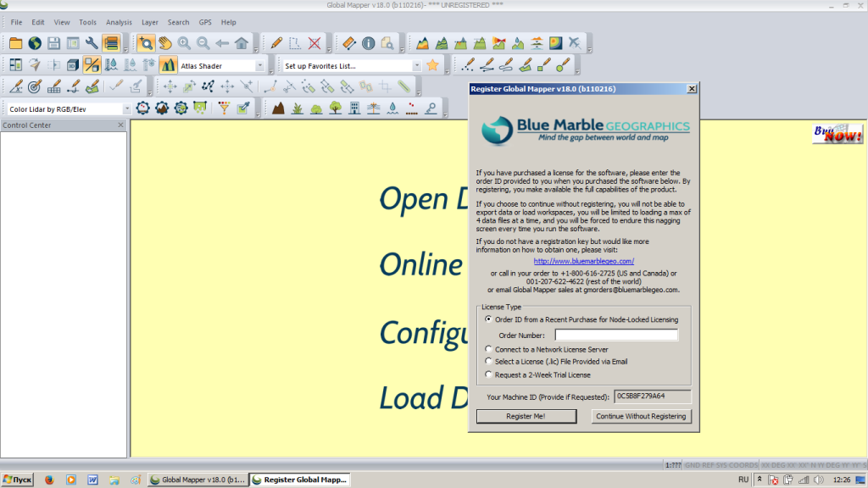The width and height of the screenshot is (868, 488).
Task: Open the Windows Start (Пуск) button
Action: pos(18,480)
